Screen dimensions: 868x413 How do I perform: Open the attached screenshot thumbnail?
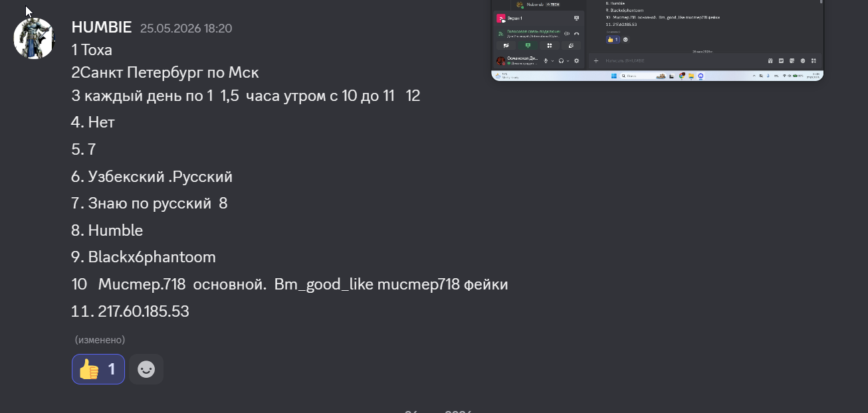(x=658, y=41)
